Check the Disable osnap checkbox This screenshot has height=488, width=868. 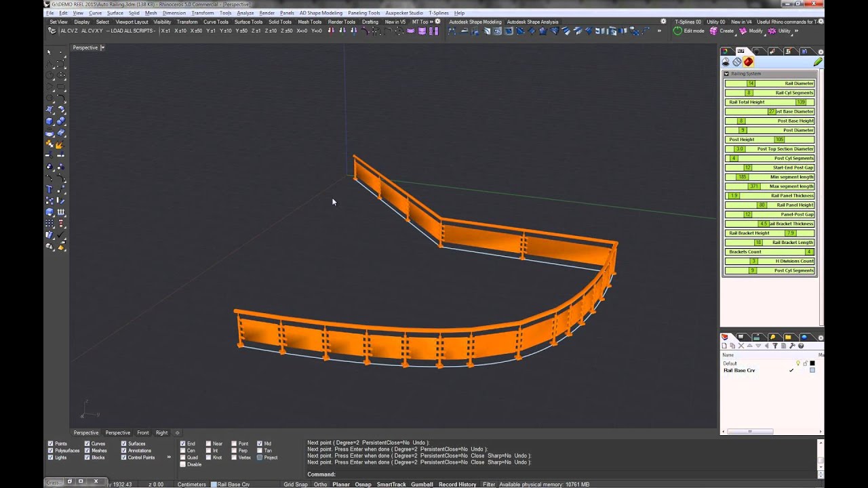pos(182,464)
